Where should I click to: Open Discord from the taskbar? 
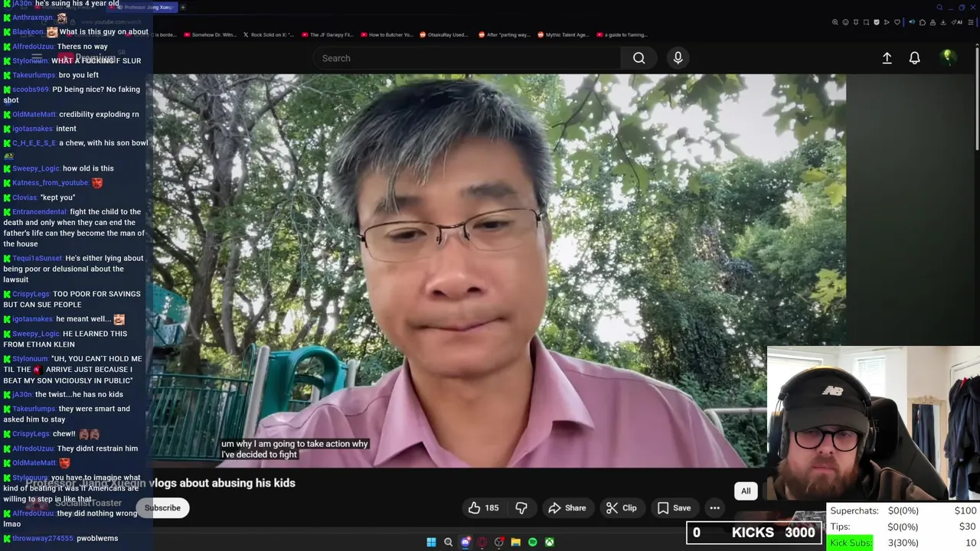point(465,542)
